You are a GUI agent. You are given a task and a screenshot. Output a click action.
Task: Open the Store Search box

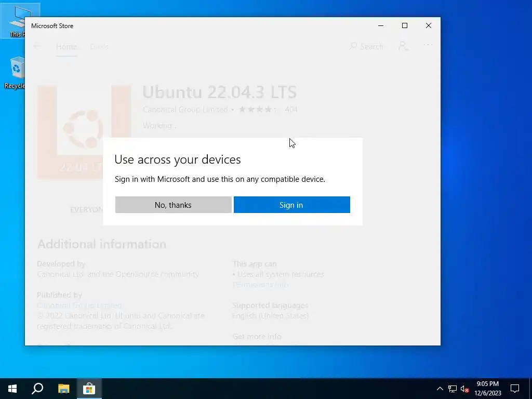point(366,46)
